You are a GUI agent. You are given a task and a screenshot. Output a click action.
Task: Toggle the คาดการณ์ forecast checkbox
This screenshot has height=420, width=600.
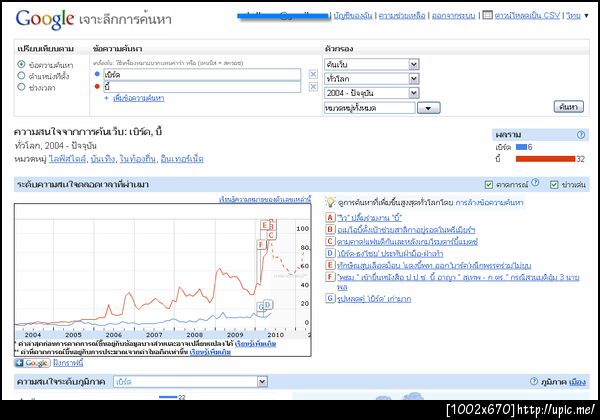(x=489, y=184)
